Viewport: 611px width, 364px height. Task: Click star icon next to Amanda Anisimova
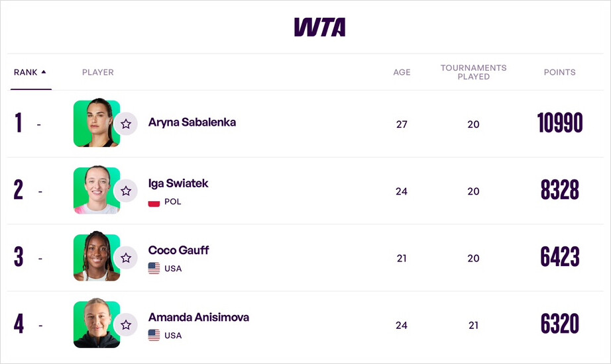126,324
